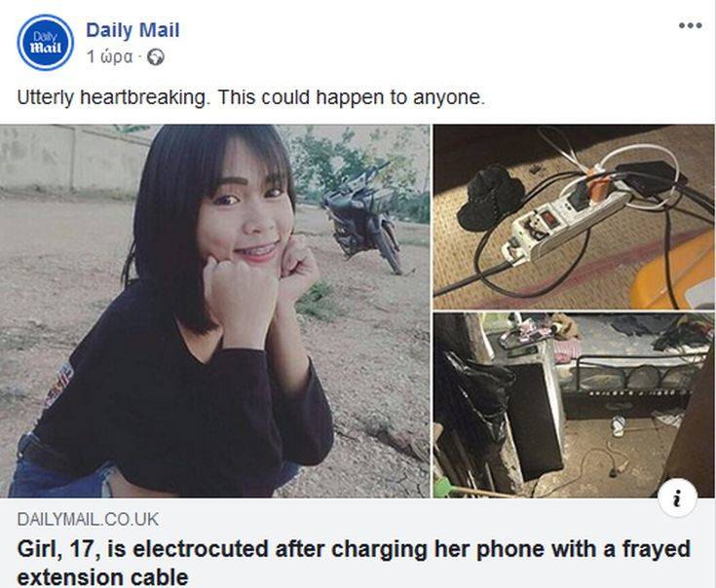Open the headline "Girl, 17, is electrocuted" link

pyautogui.click(x=354, y=563)
